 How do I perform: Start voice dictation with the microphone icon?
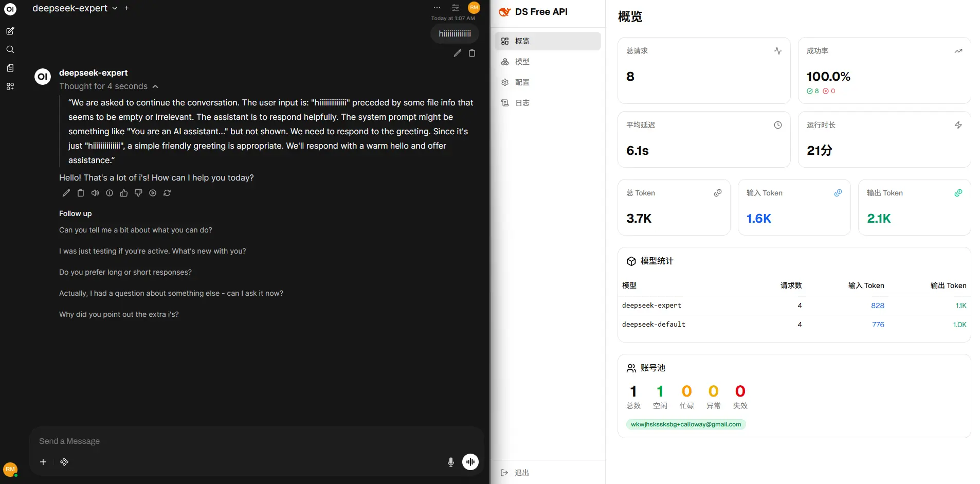[x=451, y=462]
